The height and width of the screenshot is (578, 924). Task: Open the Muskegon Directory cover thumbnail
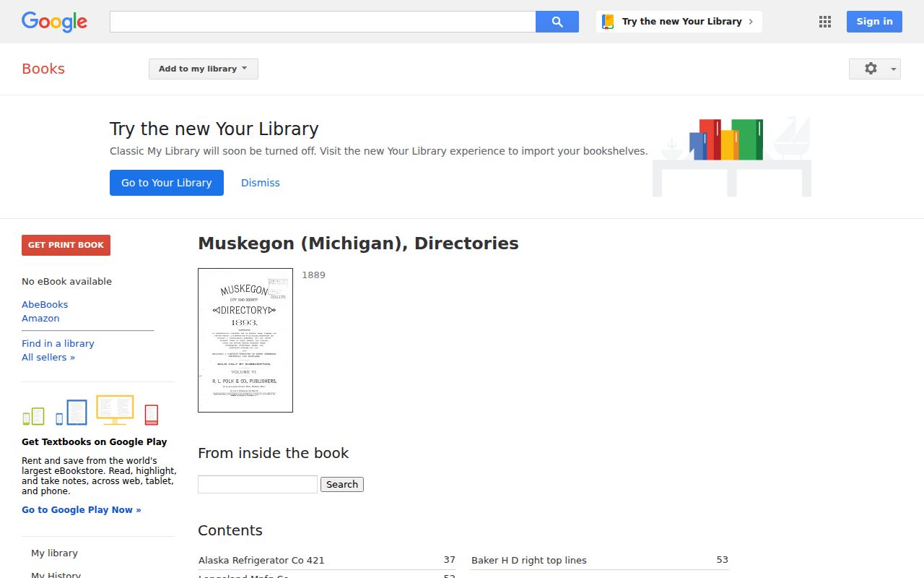pyautogui.click(x=245, y=340)
